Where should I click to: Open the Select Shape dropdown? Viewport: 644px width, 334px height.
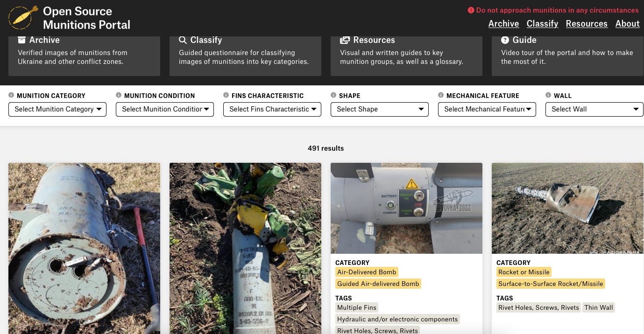[380, 109]
